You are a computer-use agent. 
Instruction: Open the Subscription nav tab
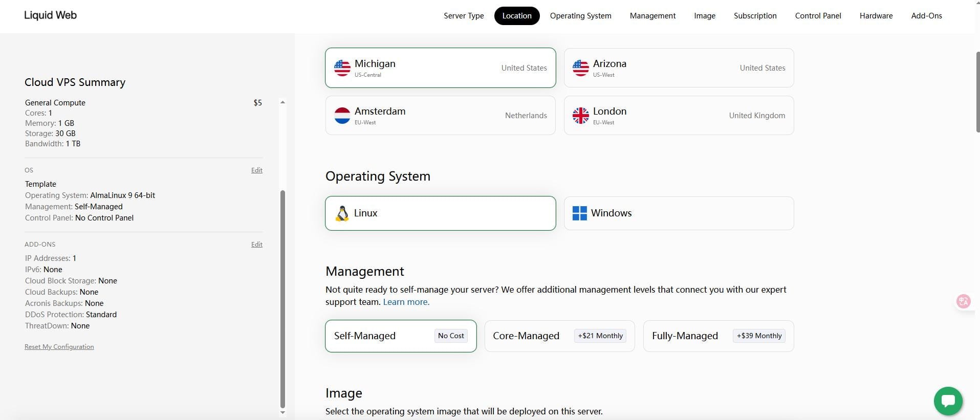[x=755, y=16]
